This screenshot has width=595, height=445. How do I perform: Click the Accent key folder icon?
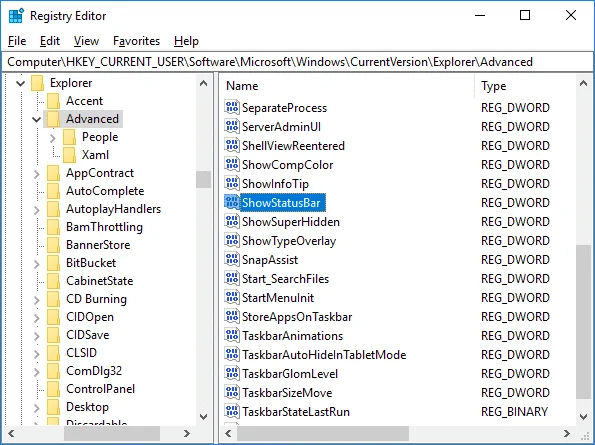pos(54,101)
